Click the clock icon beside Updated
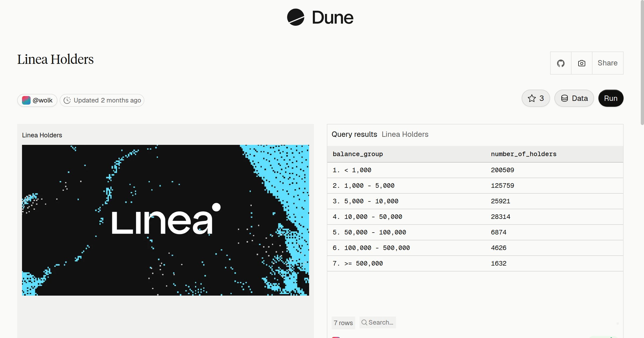Viewport: 644px width, 338px height. [x=67, y=100]
